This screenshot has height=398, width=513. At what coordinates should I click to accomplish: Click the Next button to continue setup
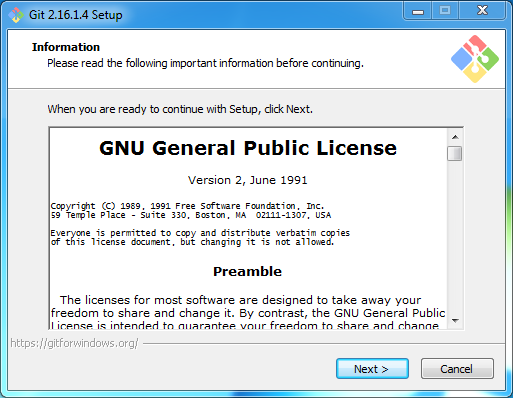click(x=372, y=369)
